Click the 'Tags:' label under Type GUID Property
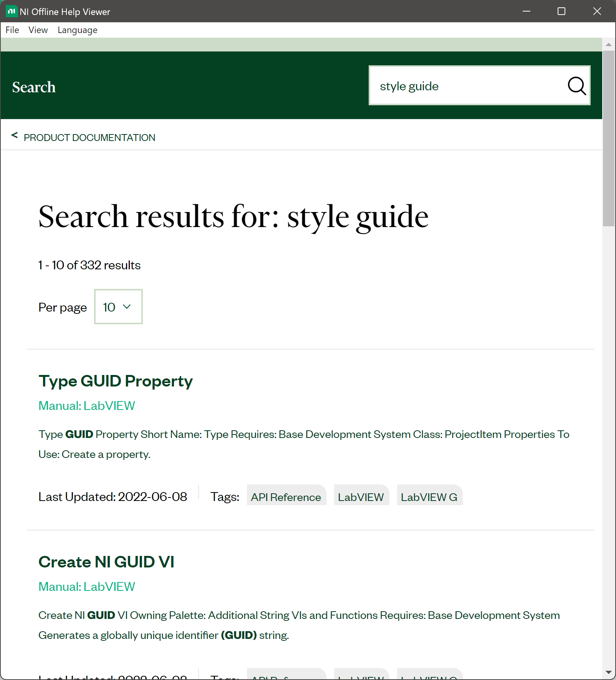 225,497
